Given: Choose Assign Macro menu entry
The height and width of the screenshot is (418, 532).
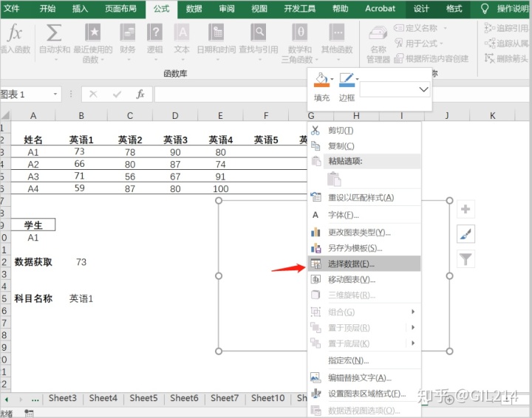Looking at the screenshot, I should [364, 360].
